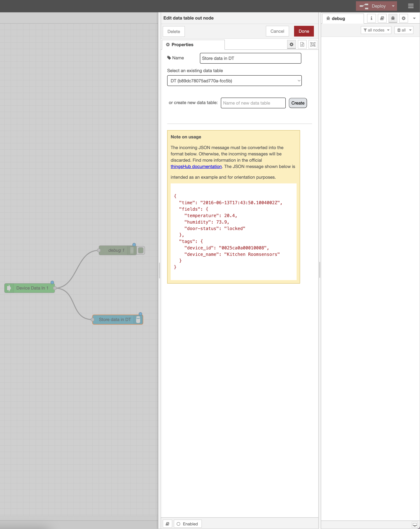
Task: Open the info sidebar tab icon
Action: (371, 18)
